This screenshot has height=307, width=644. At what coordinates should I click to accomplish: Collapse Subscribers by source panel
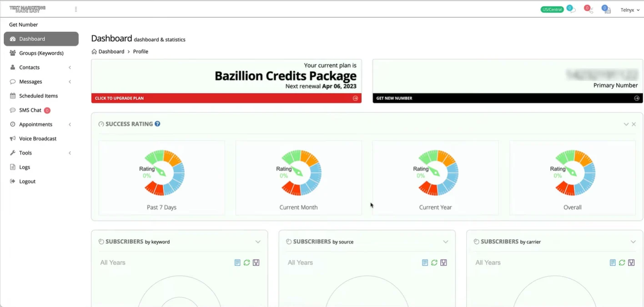point(446,242)
